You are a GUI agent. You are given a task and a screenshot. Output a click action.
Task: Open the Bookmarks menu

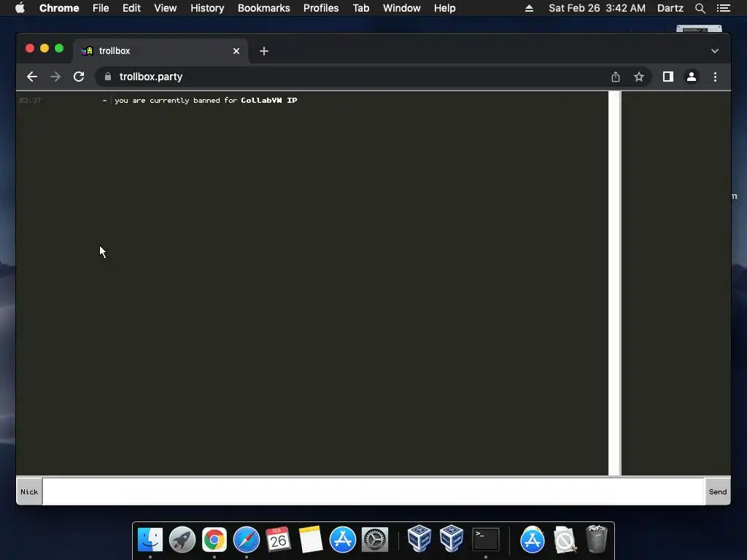tap(263, 8)
